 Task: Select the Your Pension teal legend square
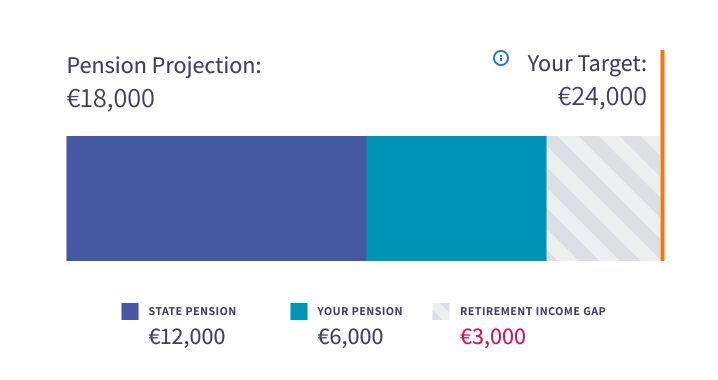(299, 311)
